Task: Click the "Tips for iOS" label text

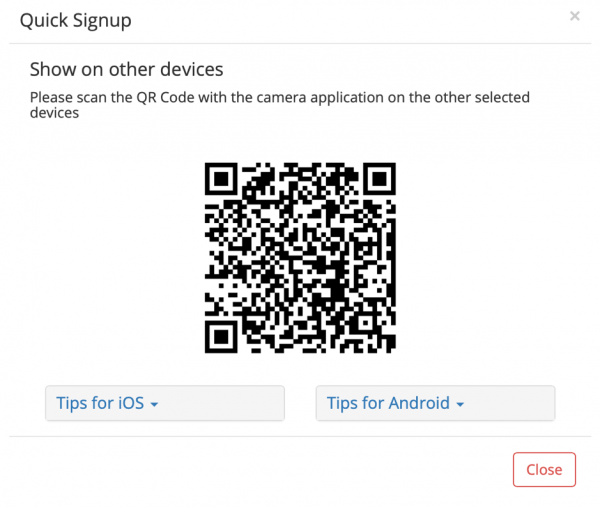Action: point(100,403)
